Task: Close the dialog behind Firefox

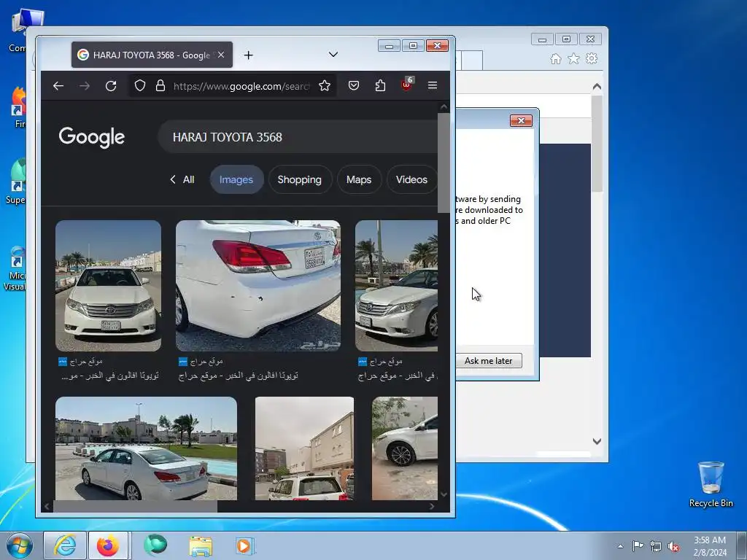Action: [x=521, y=121]
